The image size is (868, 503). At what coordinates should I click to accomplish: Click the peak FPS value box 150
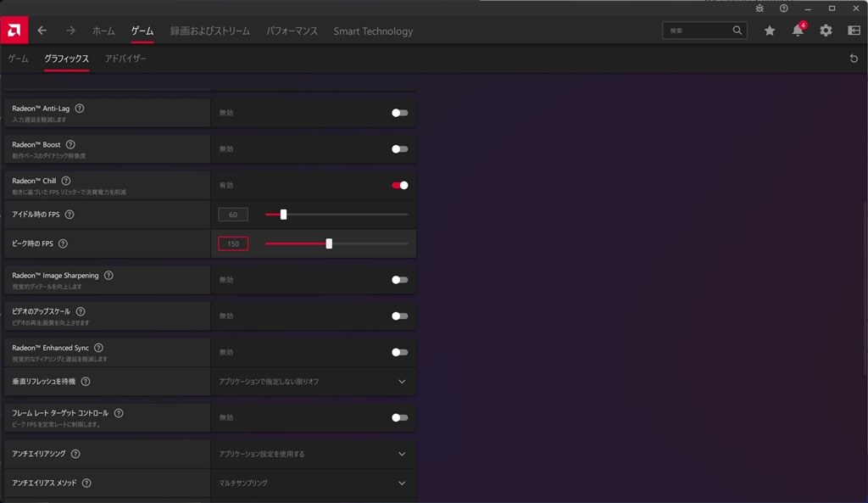tap(233, 243)
